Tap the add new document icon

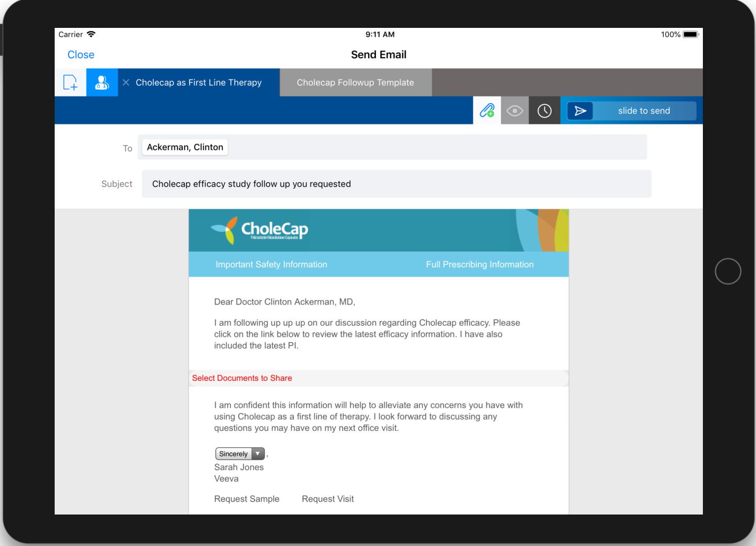pyautogui.click(x=70, y=83)
